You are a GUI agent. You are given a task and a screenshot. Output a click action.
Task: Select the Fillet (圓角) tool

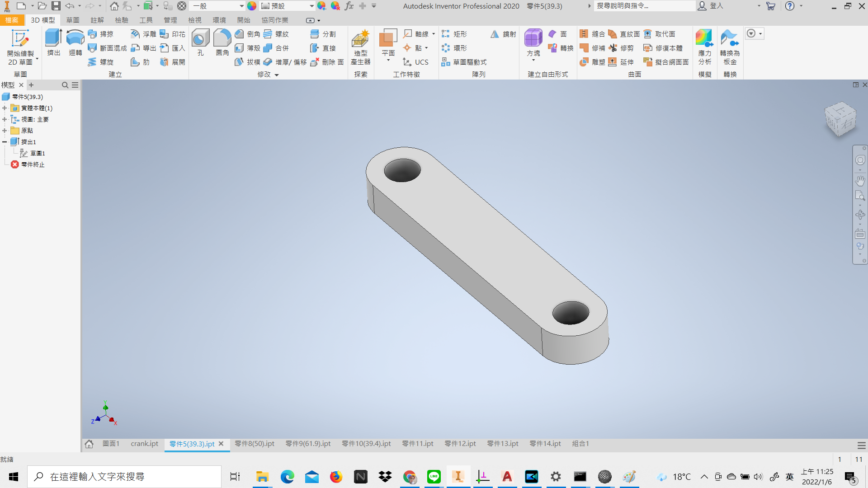click(222, 42)
